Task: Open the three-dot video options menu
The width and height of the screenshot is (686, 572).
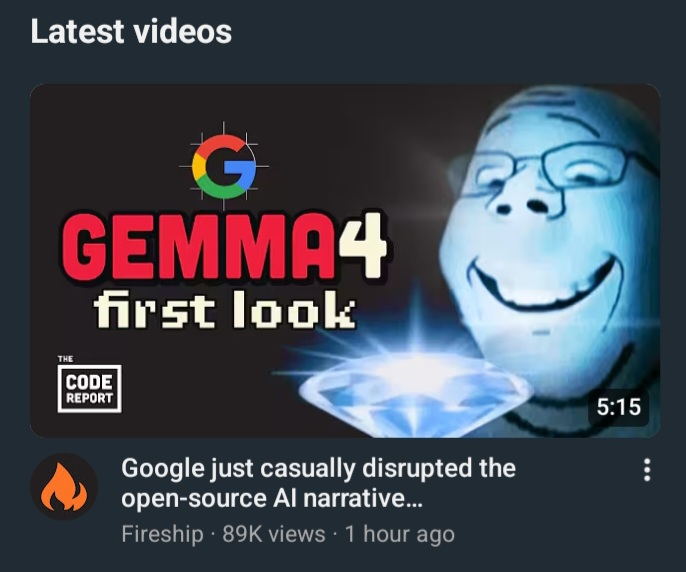Action: 647,470
